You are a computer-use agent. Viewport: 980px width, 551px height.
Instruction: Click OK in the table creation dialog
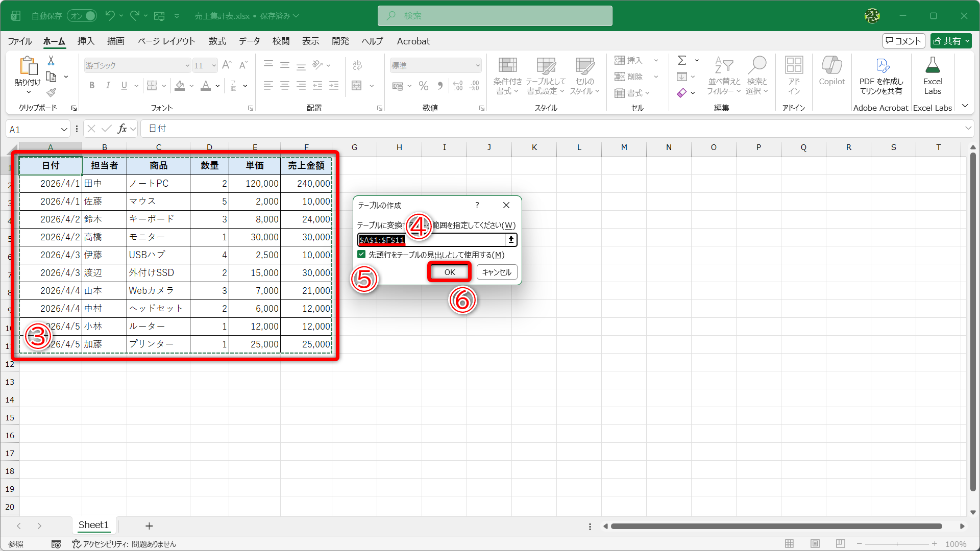[x=449, y=272]
